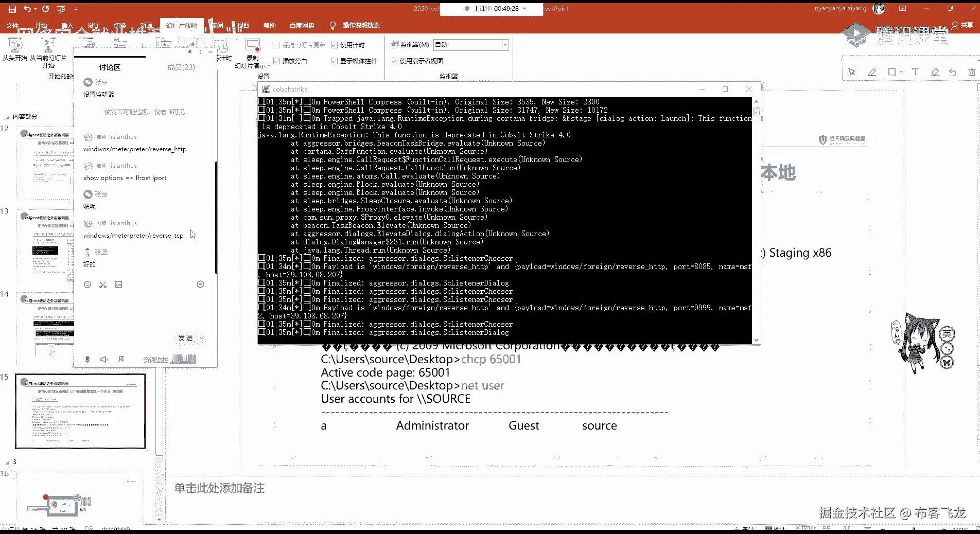Click the lightbulb Tell Me search icon
Viewport: 980px width, 534px height.
tap(332, 25)
